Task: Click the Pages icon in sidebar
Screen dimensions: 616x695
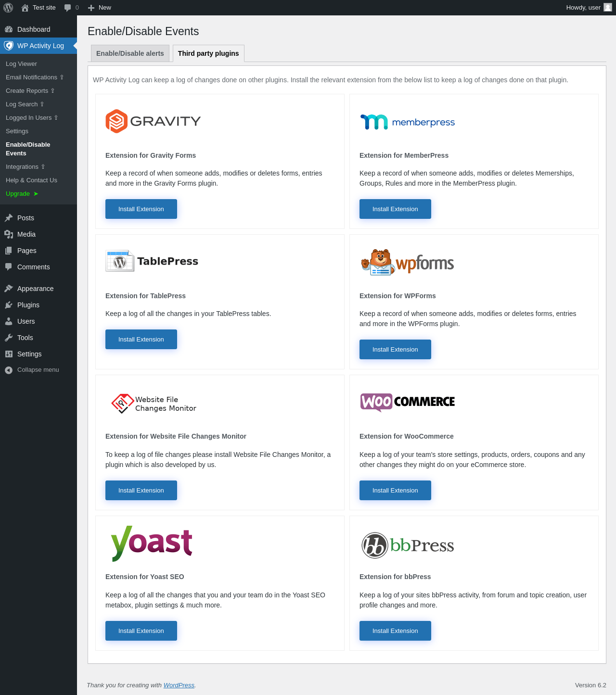Action: click(x=9, y=251)
